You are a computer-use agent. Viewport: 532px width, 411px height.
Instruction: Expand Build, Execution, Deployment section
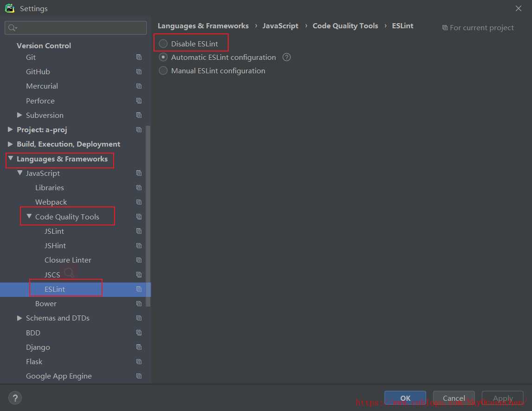(10, 144)
